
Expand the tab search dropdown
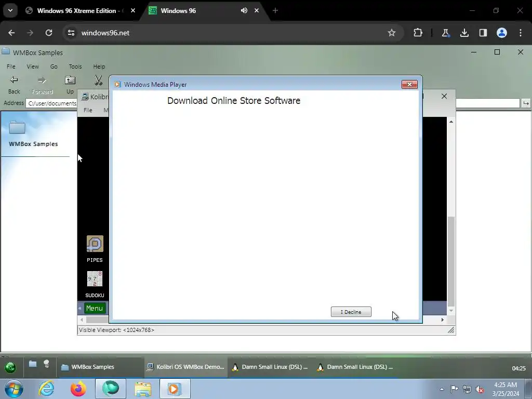[x=10, y=10]
